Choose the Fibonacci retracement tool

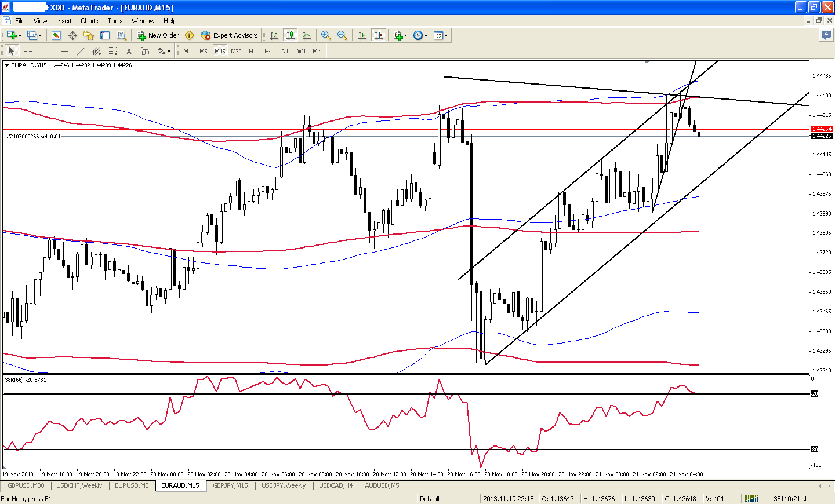(x=112, y=51)
